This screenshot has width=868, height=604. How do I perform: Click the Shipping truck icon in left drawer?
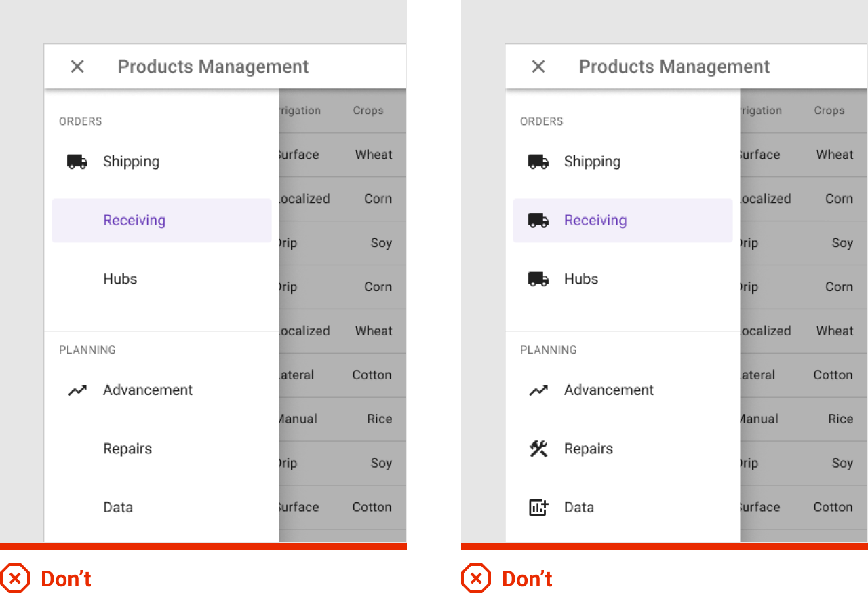(x=77, y=162)
